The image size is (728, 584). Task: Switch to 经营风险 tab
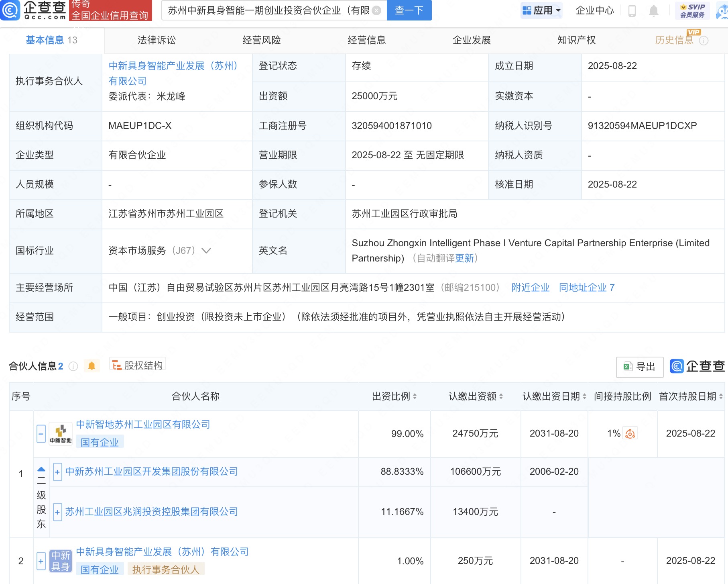pyautogui.click(x=262, y=40)
